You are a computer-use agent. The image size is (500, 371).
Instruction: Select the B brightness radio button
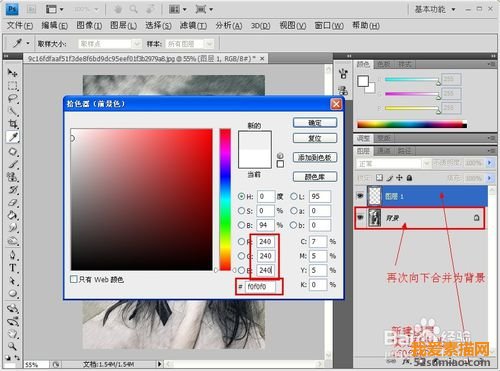pyautogui.click(x=241, y=225)
